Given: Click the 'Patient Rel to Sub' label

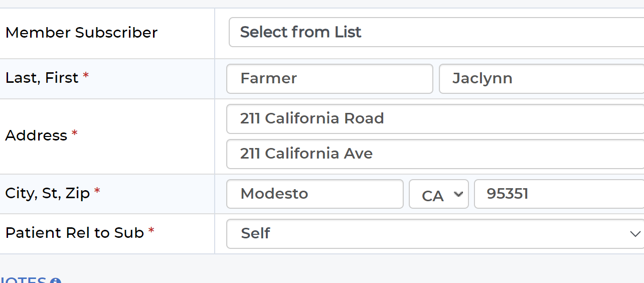Looking at the screenshot, I should pos(75,233).
